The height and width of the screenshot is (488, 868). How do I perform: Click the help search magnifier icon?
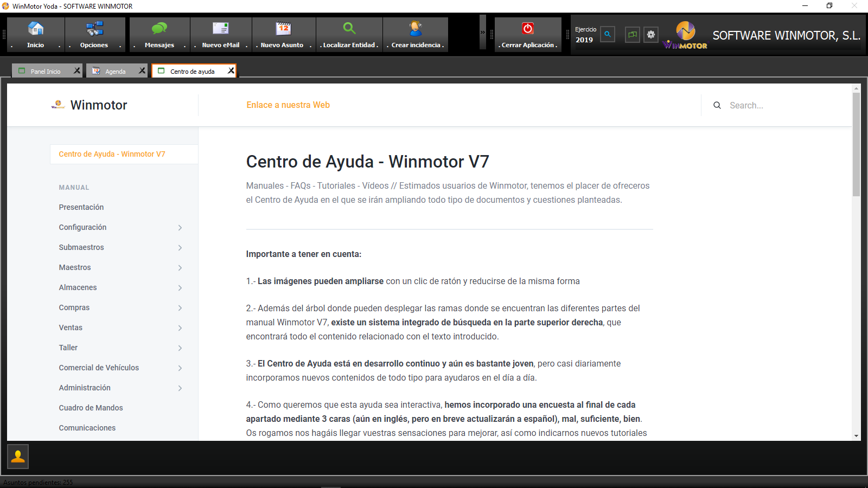pyautogui.click(x=717, y=105)
